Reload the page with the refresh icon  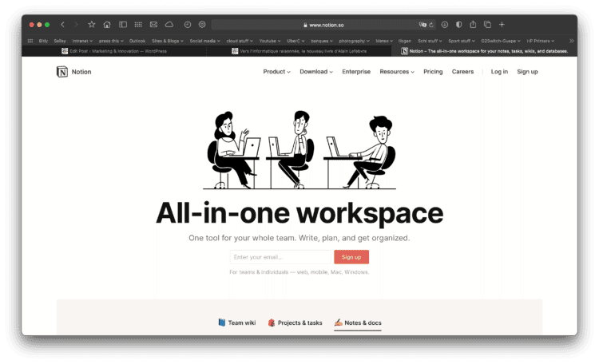(x=431, y=25)
